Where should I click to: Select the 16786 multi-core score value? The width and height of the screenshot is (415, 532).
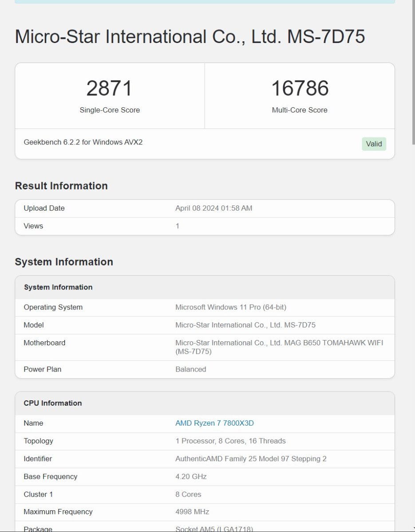pyautogui.click(x=300, y=88)
